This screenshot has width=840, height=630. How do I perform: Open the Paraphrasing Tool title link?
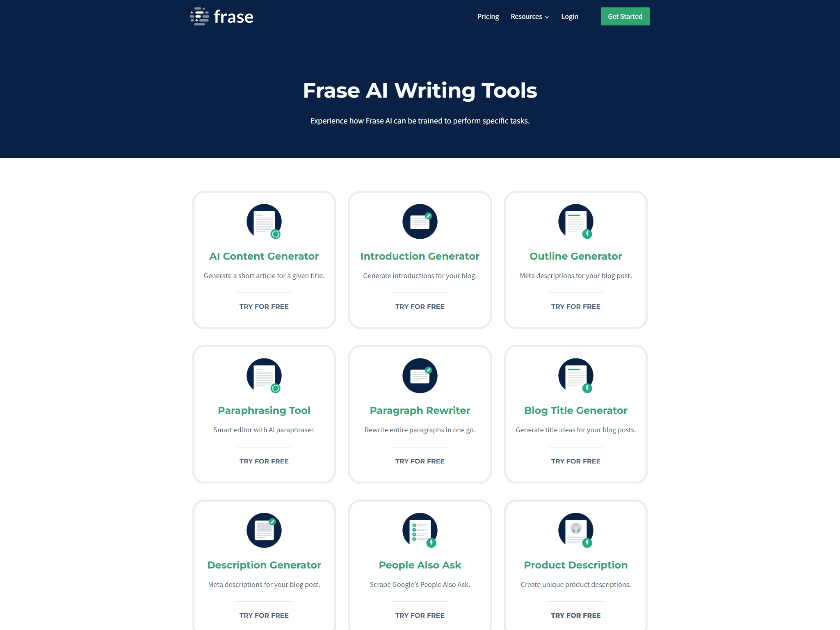264,411
